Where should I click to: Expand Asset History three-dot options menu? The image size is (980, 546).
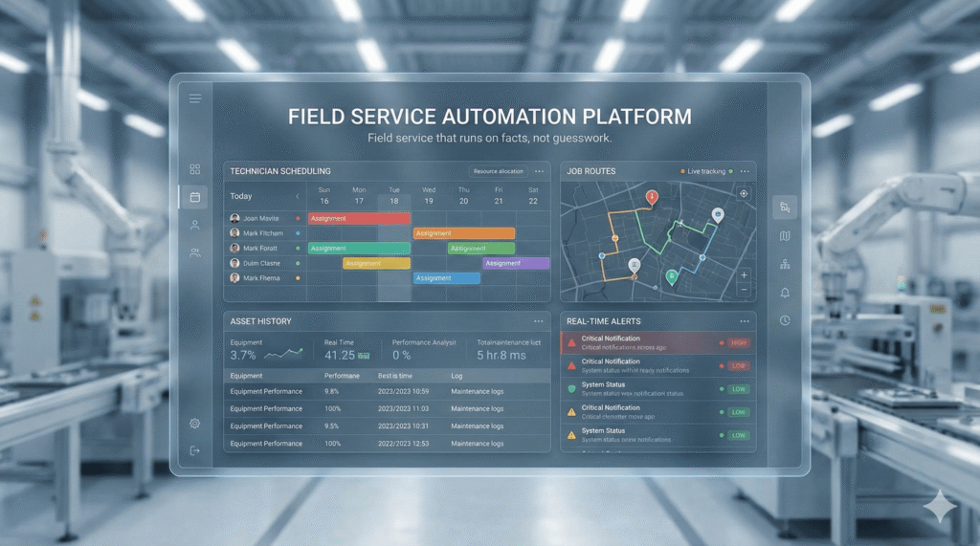tap(539, 321)
